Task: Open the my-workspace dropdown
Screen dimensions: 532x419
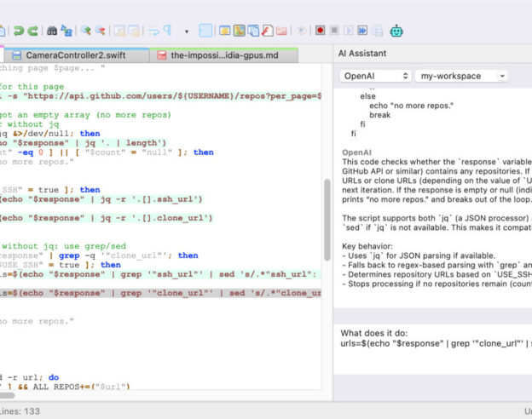Action: [x=462, y=76]
